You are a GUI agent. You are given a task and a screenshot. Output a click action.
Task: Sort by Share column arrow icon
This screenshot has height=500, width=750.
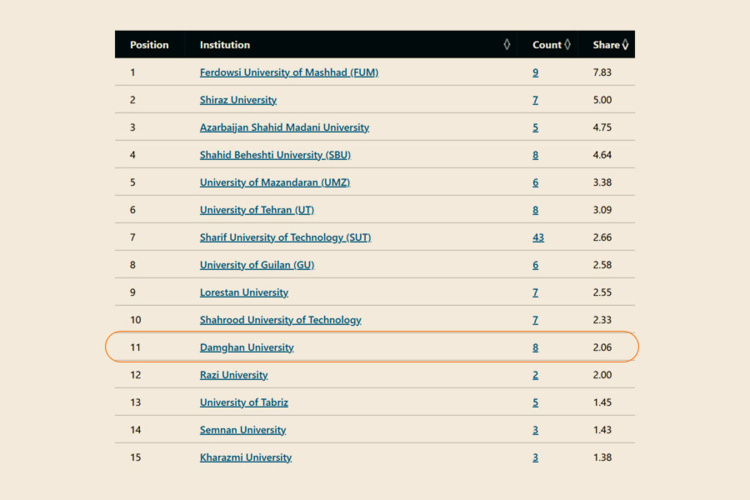625,44
